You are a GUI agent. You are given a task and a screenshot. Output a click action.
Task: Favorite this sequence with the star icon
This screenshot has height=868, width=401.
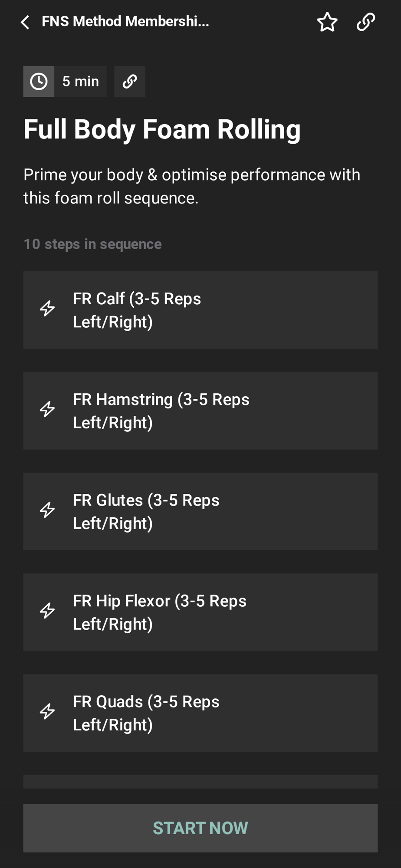(x=327, y=22)
